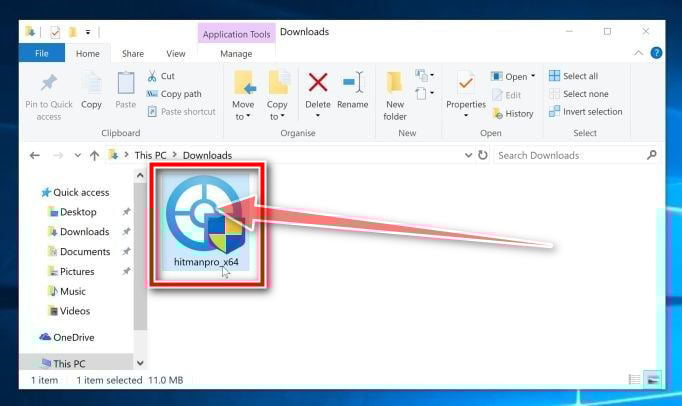
Task: Switch to details view in status bar
Action: tap(634, 379)
